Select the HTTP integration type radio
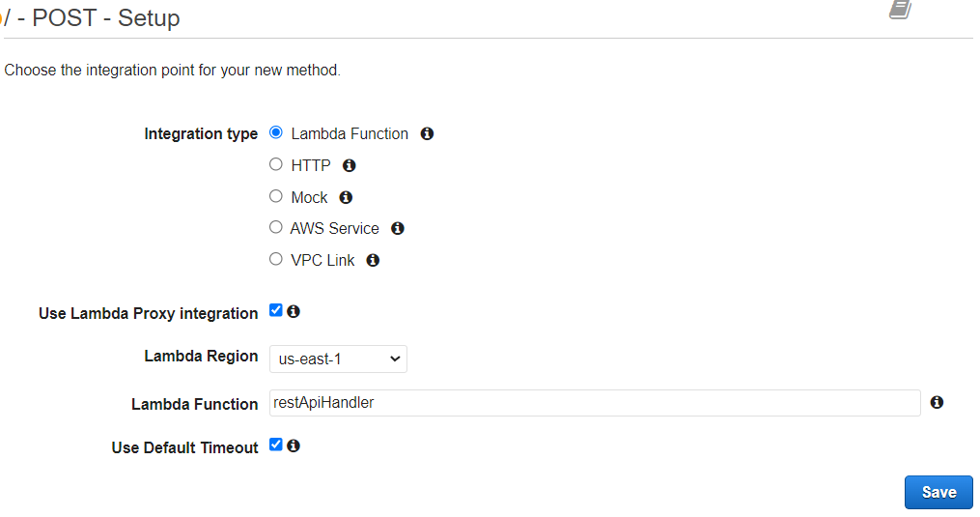The width and height of the screenshot is (980, 517). [x=275, y=164]
